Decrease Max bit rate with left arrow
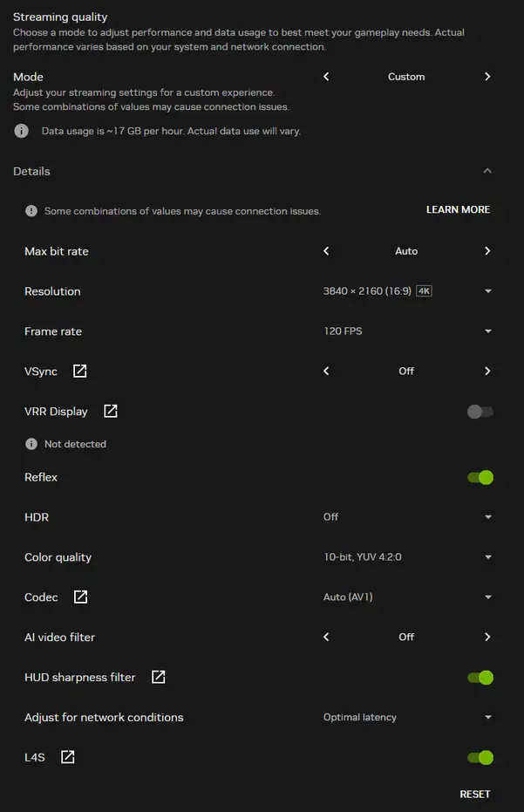The height and width of the screenshot is (812, 524). coord(326,250)
